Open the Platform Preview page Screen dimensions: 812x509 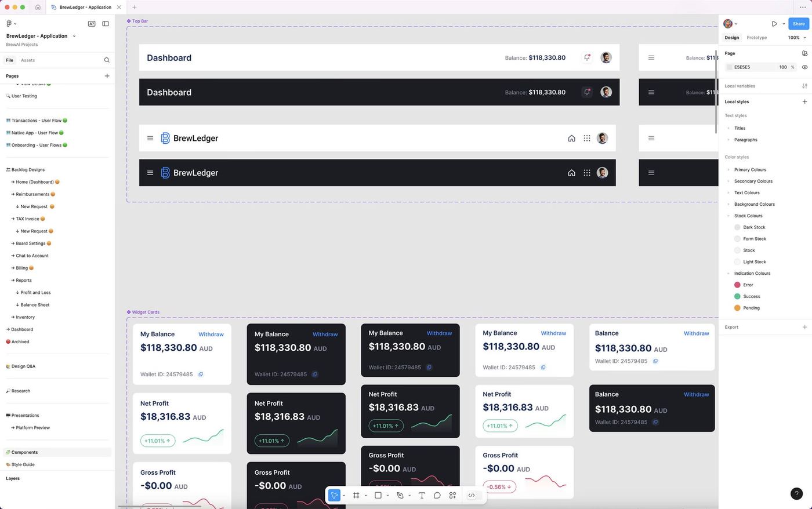[x=32, y=428]
